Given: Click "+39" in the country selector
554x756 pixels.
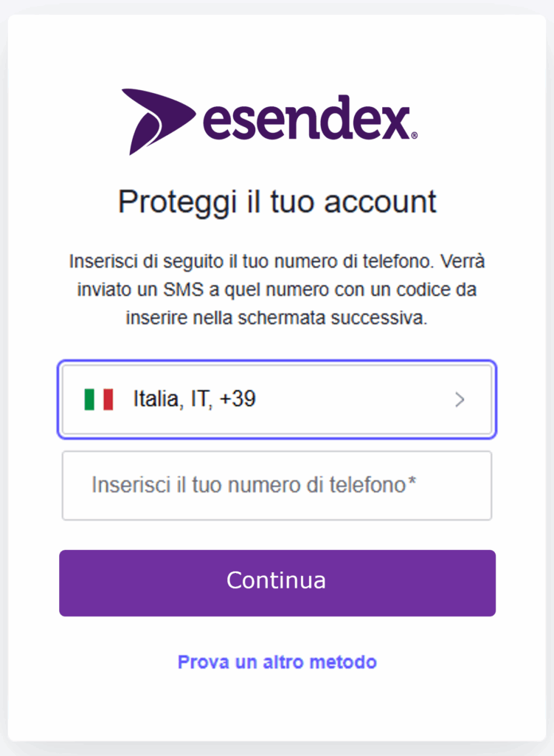Looking at the screenshot, I should coord(237,399).
